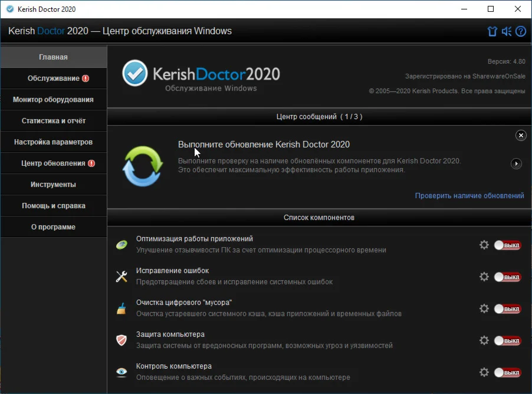The height and width of the screenshot is (394, 532).
Task: Click the skin (t-shirt) icon in header
Action: point(492,31)
